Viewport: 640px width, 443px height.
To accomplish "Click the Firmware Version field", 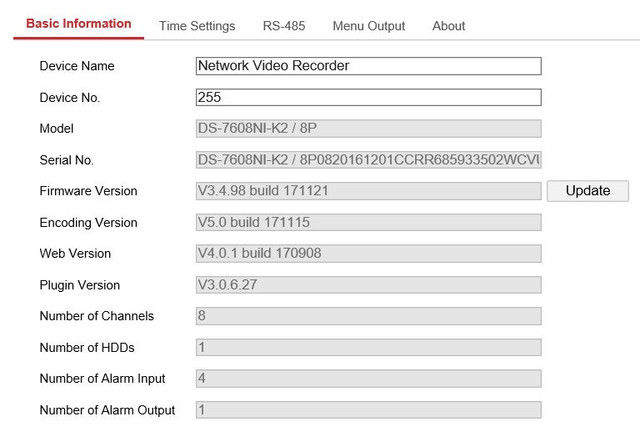I will tap(368, 191).
